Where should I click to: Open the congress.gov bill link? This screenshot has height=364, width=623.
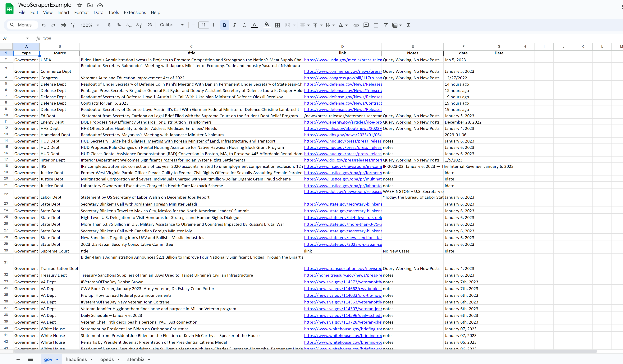343,78
